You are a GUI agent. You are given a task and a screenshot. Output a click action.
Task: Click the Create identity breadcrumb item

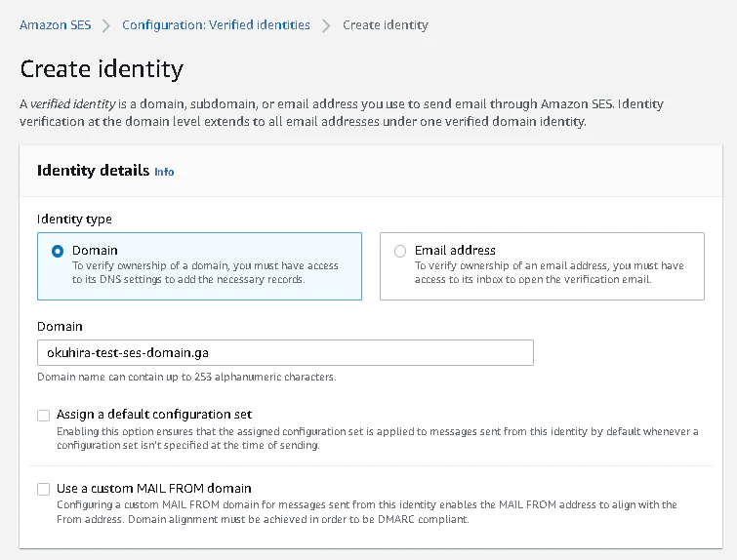385,25
